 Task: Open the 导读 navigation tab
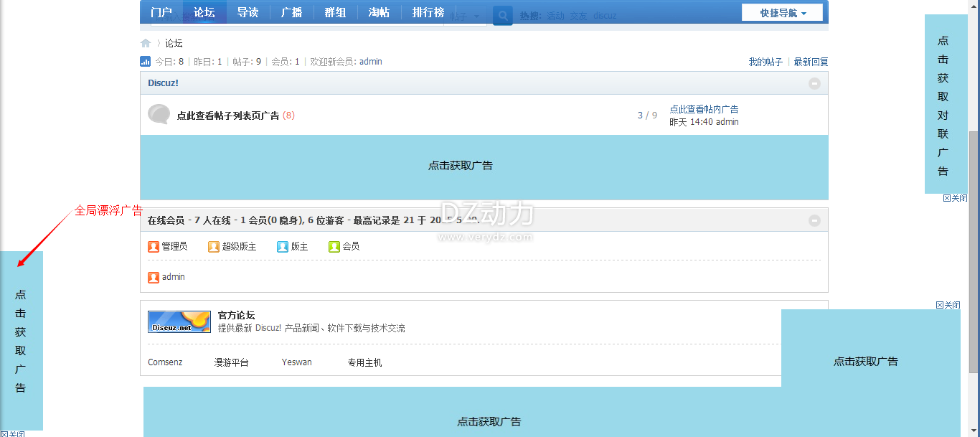tap(248, 12)
